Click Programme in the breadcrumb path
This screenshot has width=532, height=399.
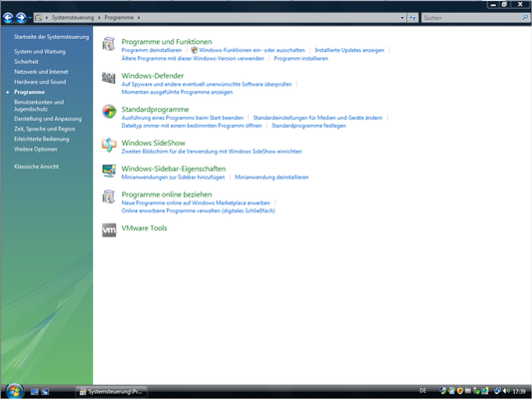click(119, 18)
